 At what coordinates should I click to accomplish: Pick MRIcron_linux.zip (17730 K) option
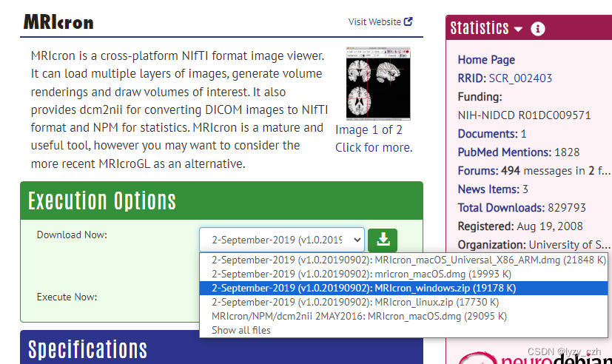(403, 303)
